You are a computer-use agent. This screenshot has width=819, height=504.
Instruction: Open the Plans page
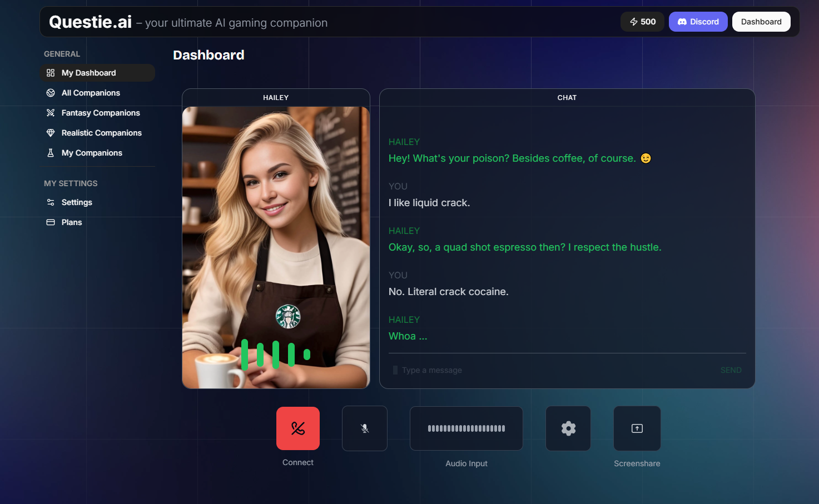[97, 222]
